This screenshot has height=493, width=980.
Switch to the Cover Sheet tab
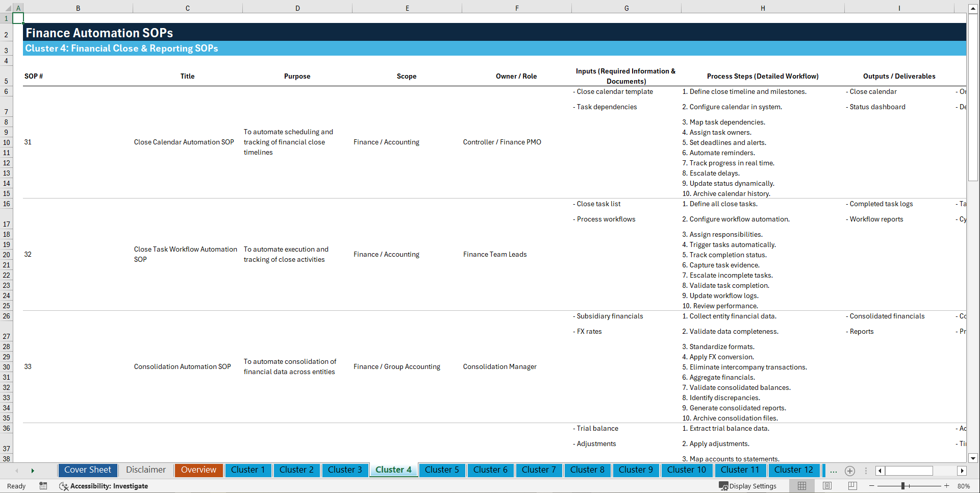(87, 470)
